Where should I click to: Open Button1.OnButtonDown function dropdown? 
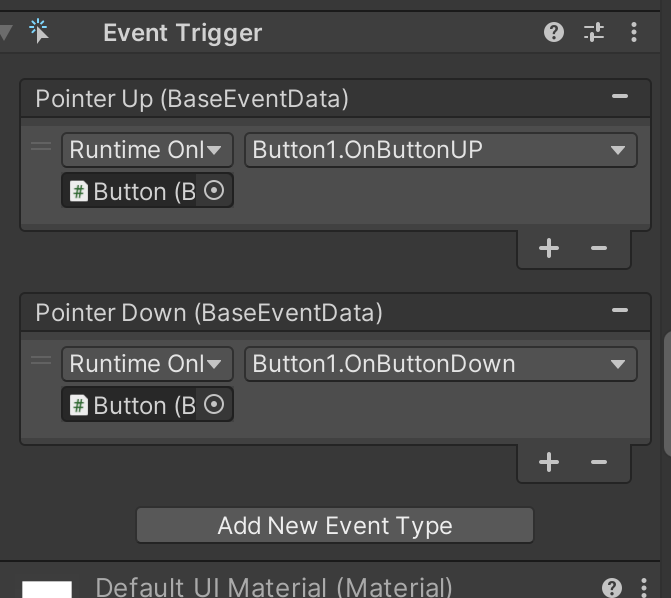(x=440, y=364)
